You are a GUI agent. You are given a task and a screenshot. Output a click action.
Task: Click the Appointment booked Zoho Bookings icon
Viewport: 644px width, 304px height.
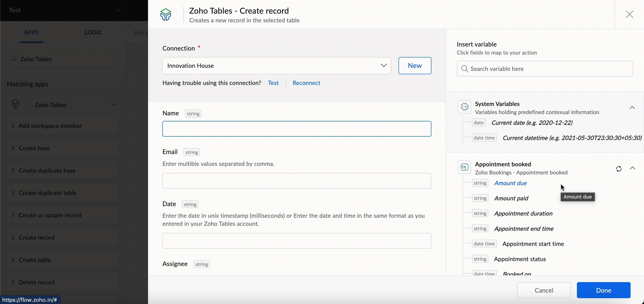click(464, 167)
